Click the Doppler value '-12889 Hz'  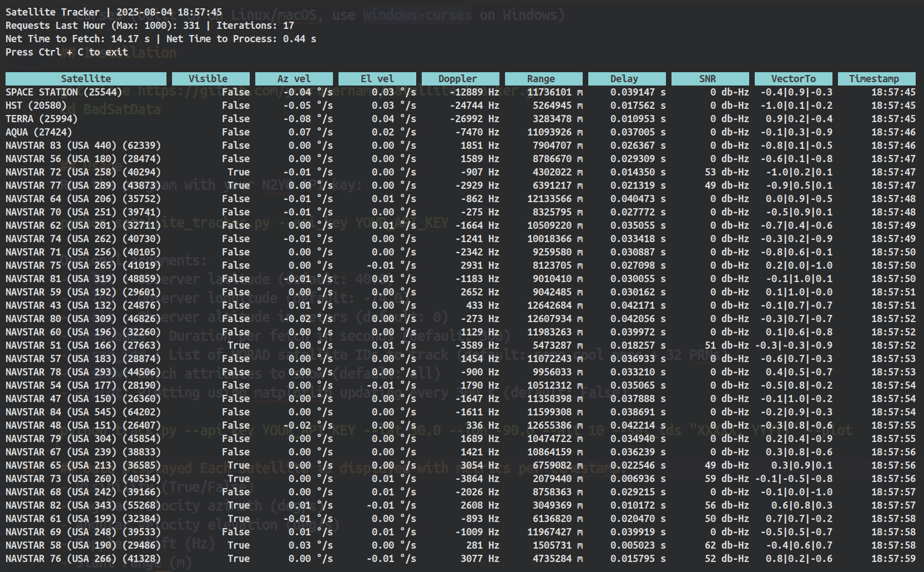tap(474, 92)
